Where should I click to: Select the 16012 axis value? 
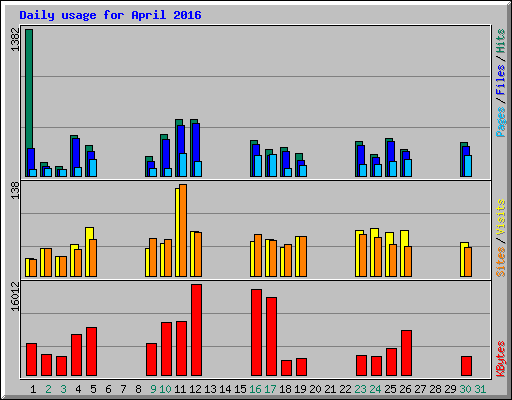(x=15, y=296)
